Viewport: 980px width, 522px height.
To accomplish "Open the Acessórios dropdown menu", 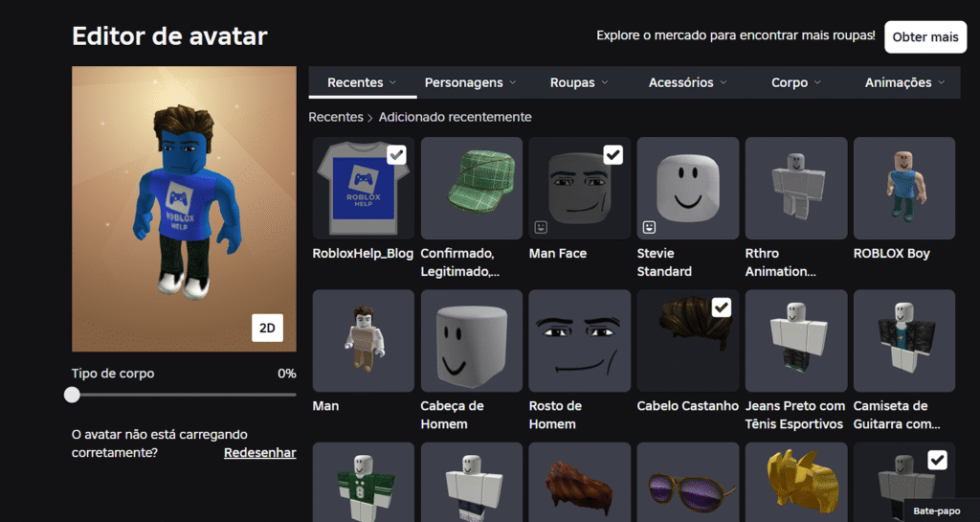I will coord(687,82).
